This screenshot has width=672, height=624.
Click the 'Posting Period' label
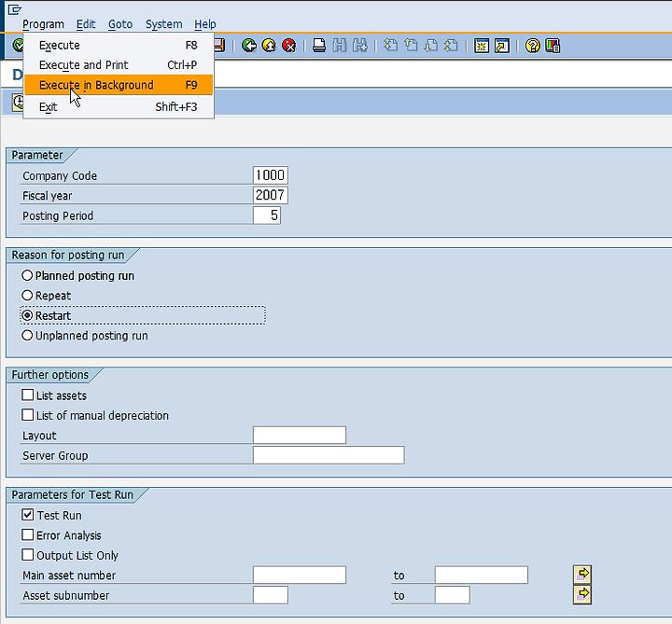tap(58, 215)
